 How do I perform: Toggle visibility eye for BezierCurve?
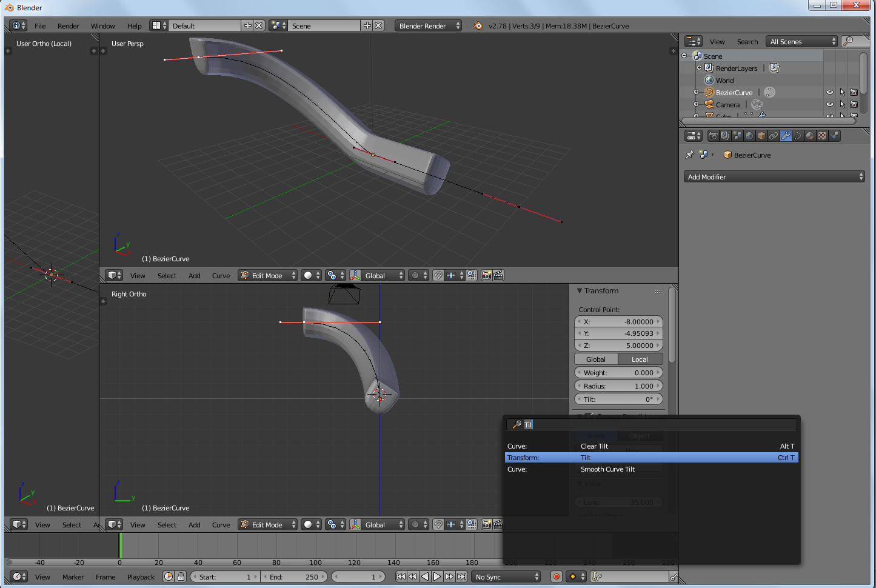tap(830, 92)
